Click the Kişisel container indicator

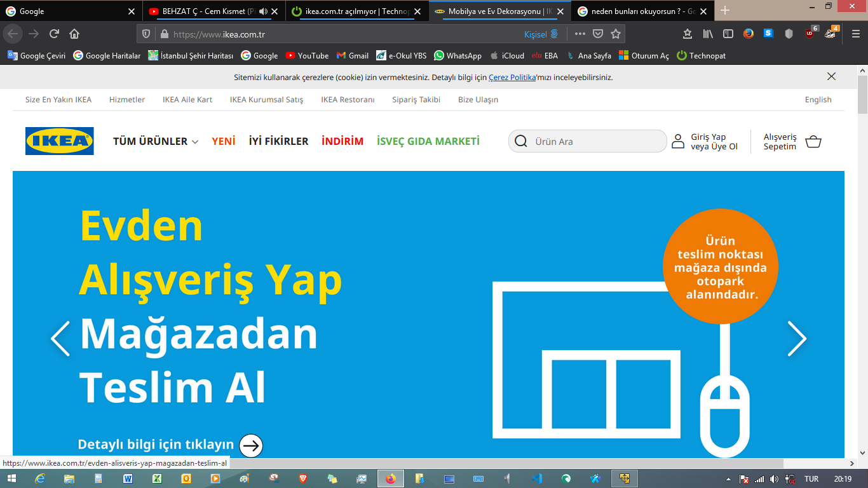[x=541, y=34]
